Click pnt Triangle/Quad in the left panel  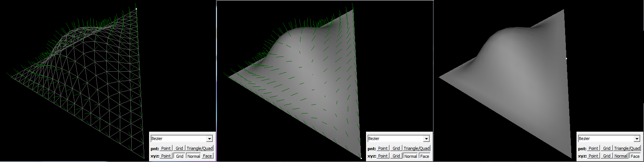click(199, 148)
